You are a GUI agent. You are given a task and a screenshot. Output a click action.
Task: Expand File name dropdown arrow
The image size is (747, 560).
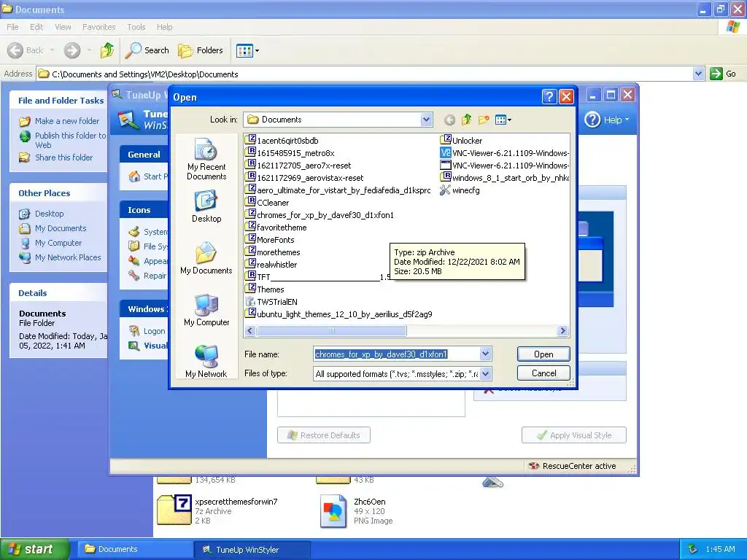coord(485,354)
